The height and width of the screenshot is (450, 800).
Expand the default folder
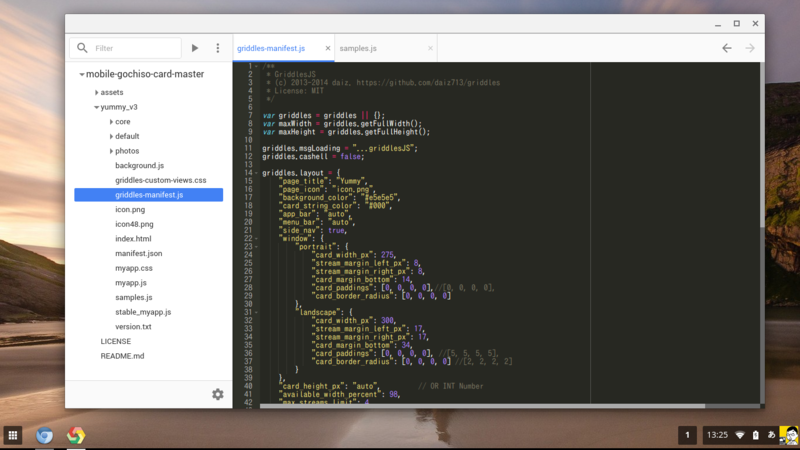click(111, 136)
